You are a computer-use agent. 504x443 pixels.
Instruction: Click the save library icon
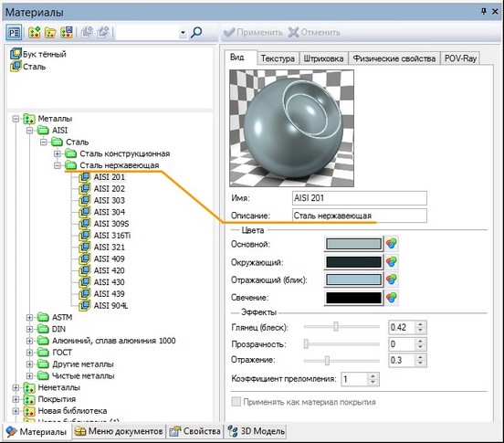pos(67,33)
